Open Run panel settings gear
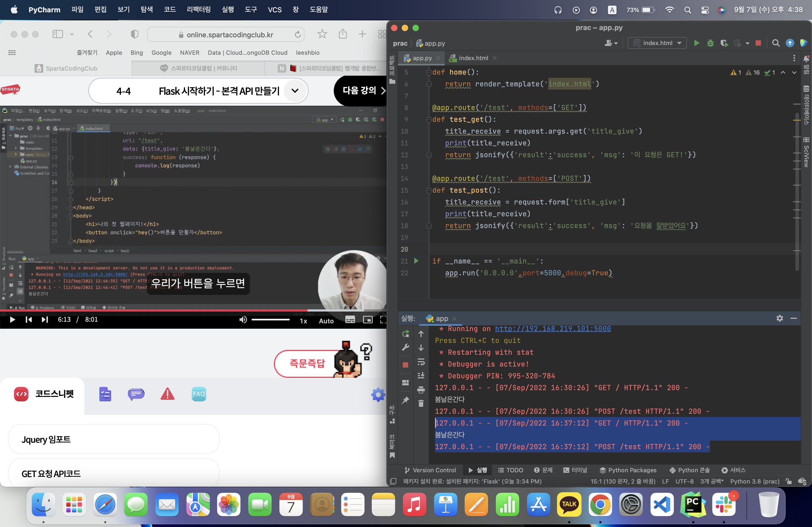This screenshot has width=812, height=527. point(780,318)
